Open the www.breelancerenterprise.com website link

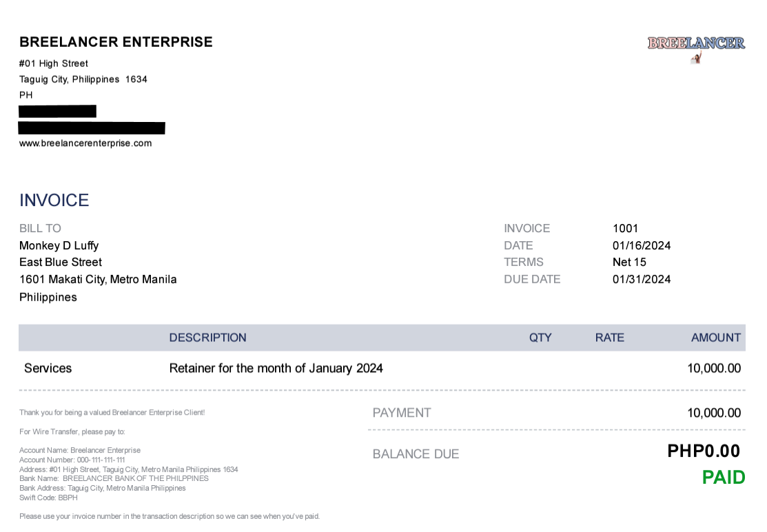pyautogui.click(x=85, y=143)
